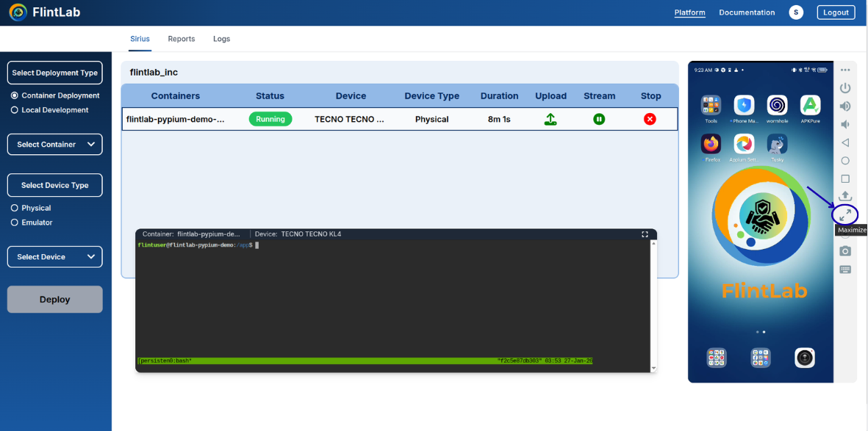Click the Physical device type cell
The width and height of the screenshot is (868, 431).
(431, 119)
